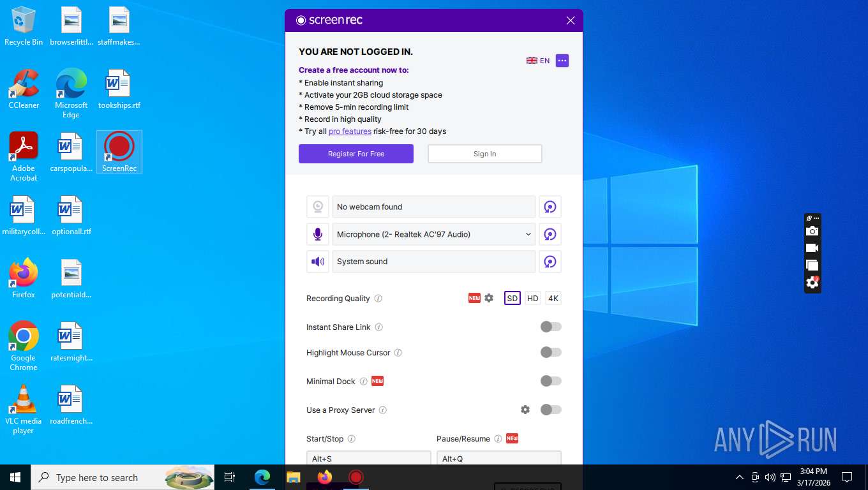The height and width of the screenshot is (490, 868).
Task: Open settings gear in the ScreenRec dock
Action: [812, 282]
